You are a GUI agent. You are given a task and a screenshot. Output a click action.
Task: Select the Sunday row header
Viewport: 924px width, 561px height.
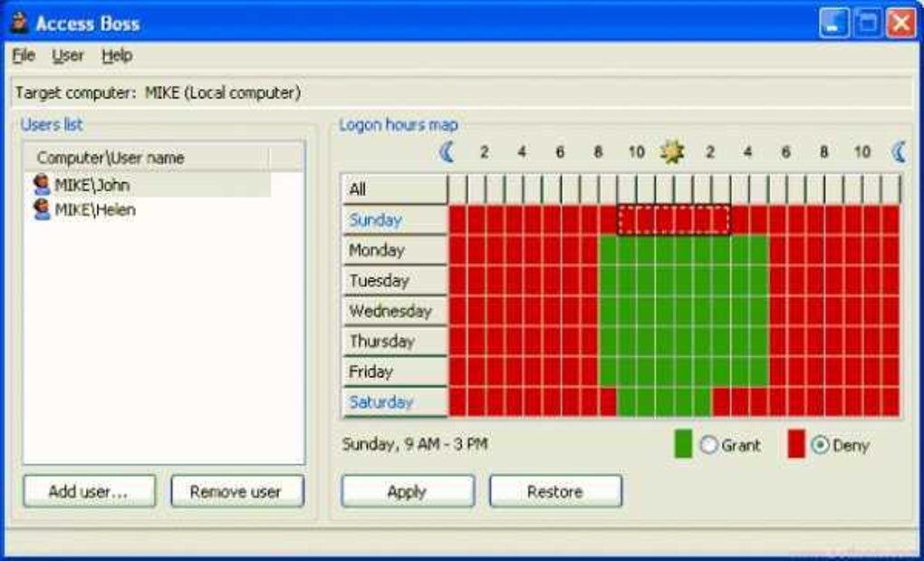point(394,220)
